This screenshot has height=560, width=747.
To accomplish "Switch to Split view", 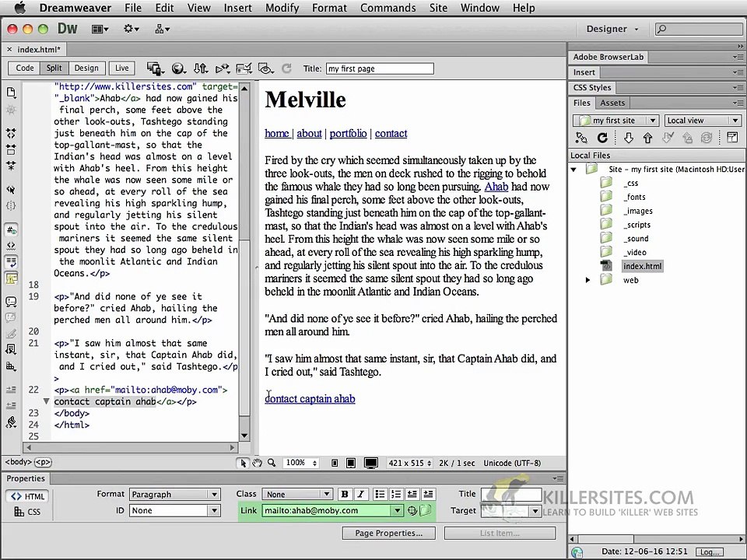I will coord(54,68).
